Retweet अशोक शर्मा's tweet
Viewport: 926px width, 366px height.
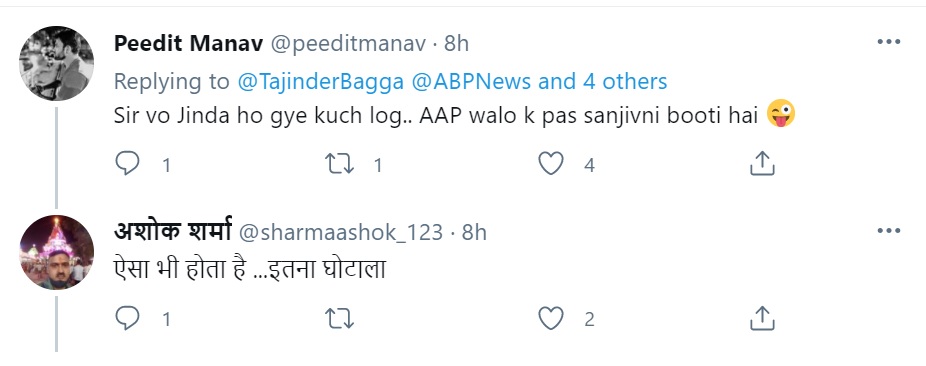tap(340, 319)
